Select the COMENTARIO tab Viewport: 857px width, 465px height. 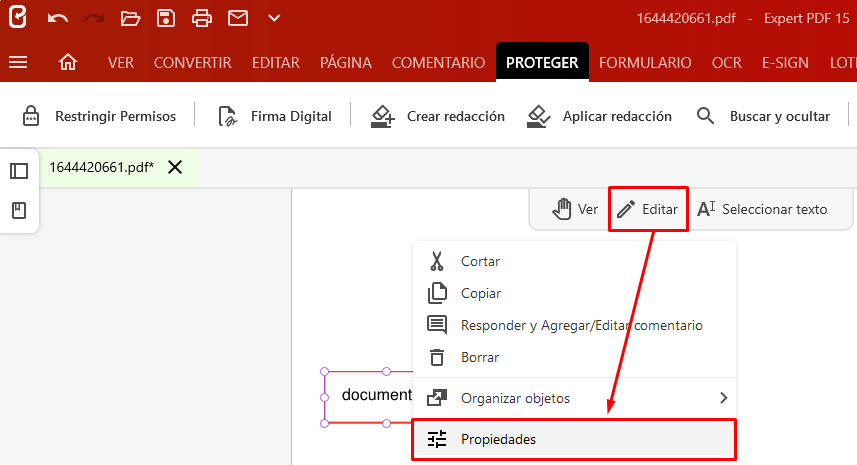point(438,63)
